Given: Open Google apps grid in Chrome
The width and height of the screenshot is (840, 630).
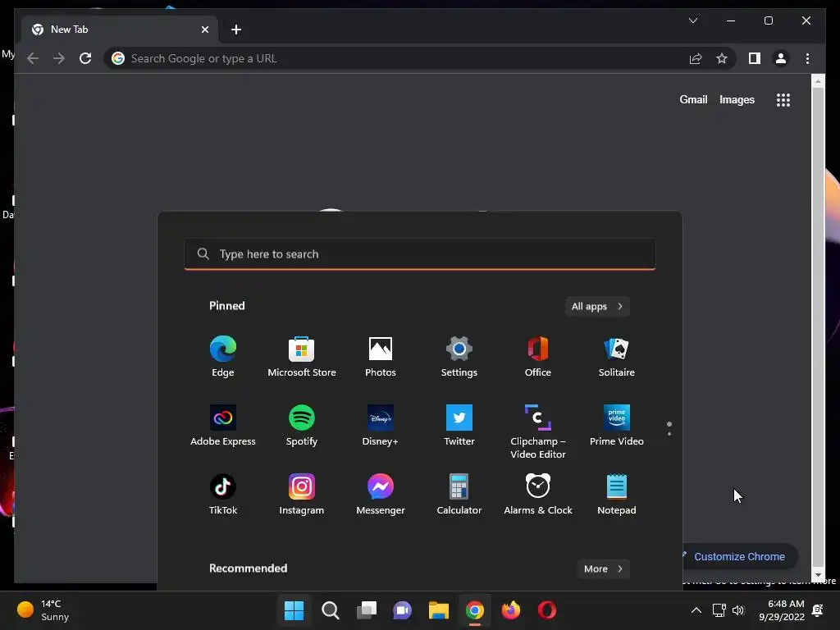Looking at the screenshot, I should 783,99.
